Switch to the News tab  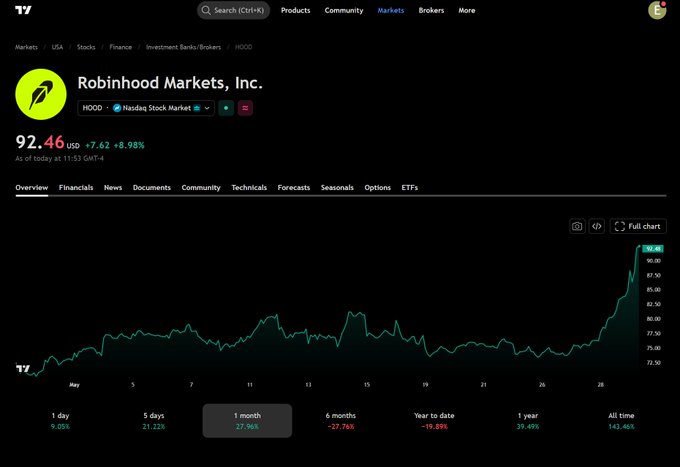(x=113, y=187)
